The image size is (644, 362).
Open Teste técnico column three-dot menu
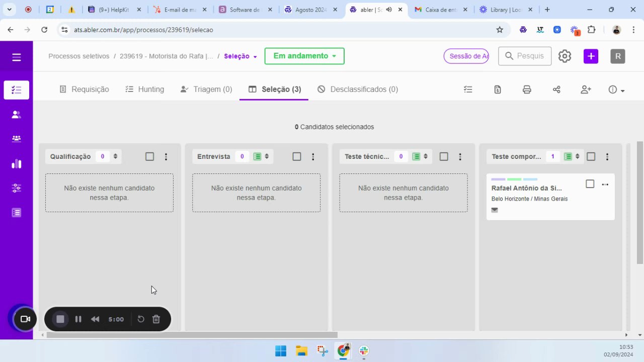click(460, 157)
